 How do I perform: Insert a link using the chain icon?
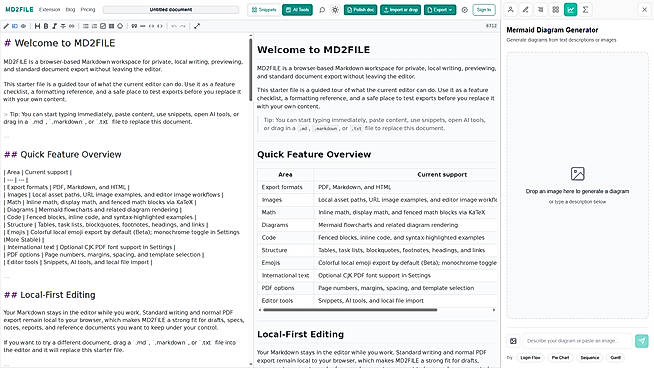[72, 26]
